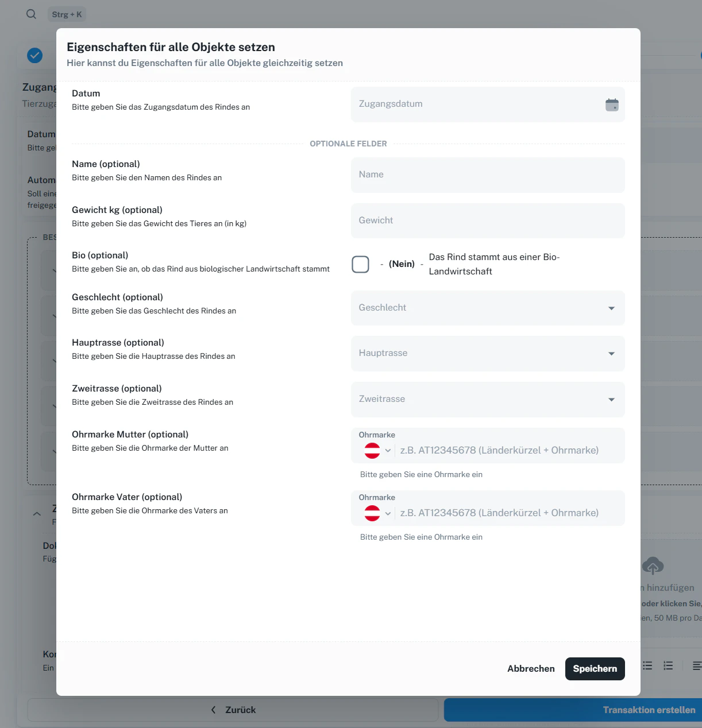This screenshot has width=702, height=728.
Task: Focus the Gewicht input field
Action: point(488,220)
